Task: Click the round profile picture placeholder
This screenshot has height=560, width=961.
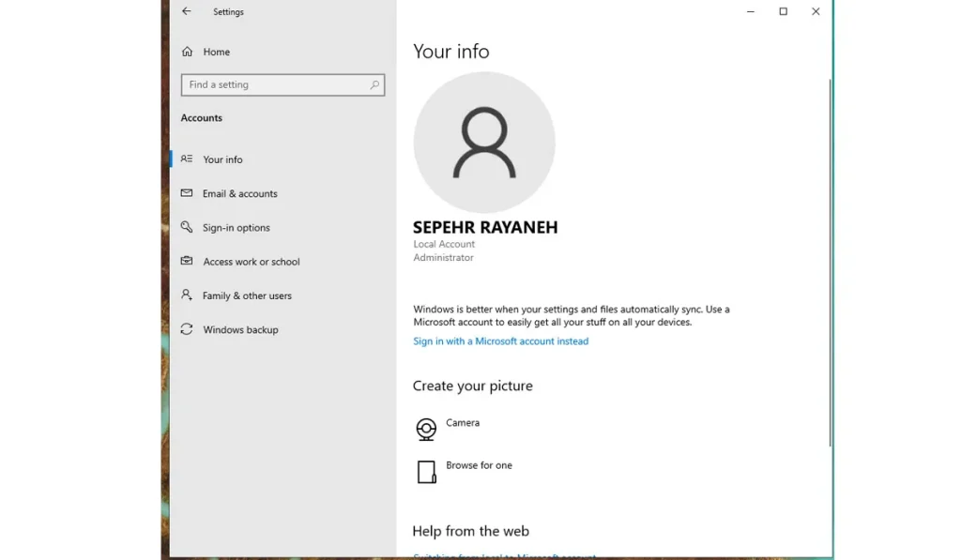Action: click(484, 143)
